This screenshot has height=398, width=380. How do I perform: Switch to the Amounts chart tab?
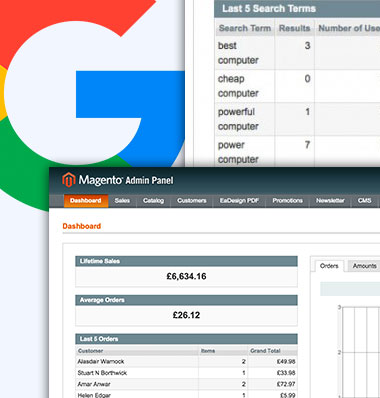tap(364, 266)
